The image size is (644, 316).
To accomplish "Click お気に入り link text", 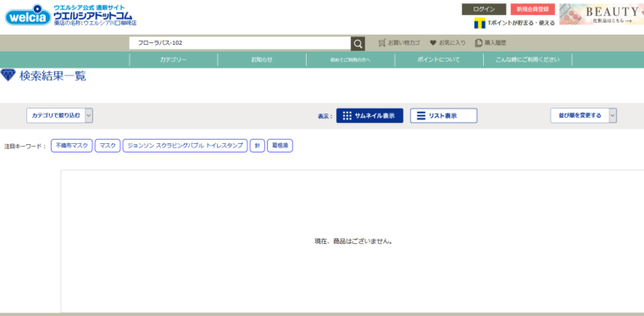I will tap(452, 42).
